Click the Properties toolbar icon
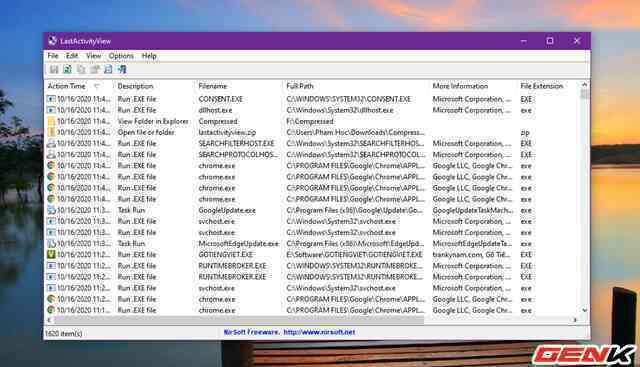Viewport: 640px width, 367px height. point(95,69)
